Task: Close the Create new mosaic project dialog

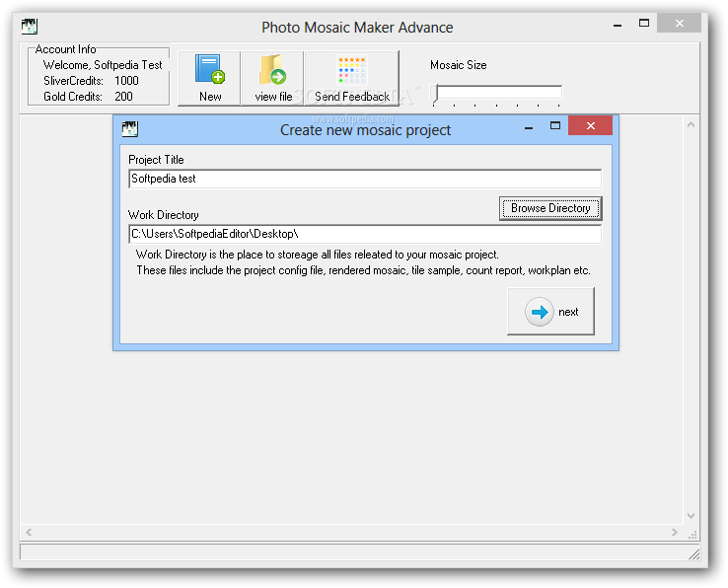Action: pos(590,125)
